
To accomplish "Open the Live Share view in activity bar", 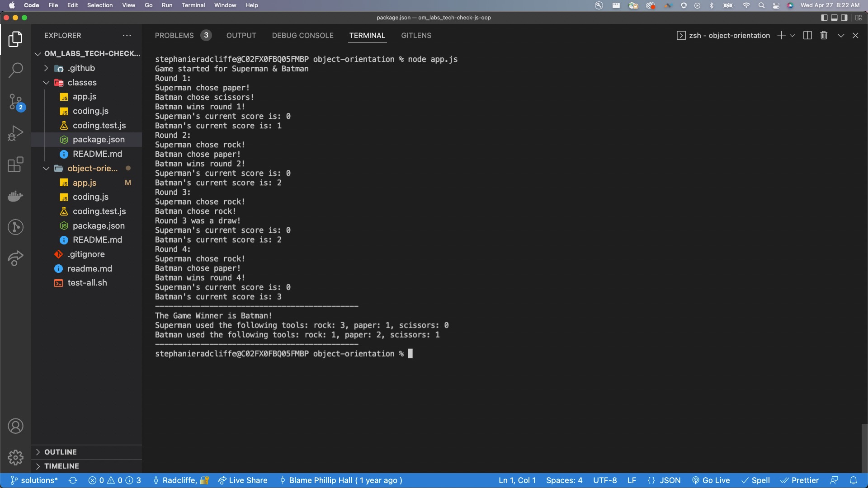I will (15, 258).
